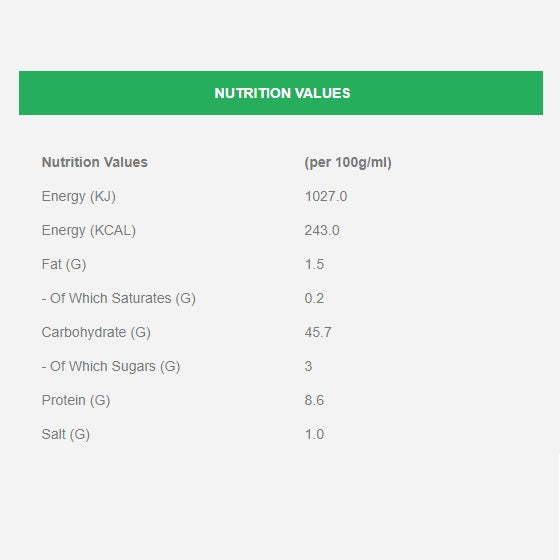Select the Nutrition Values column heading
This screenshot has width=560, height=560.
click(x=95, y=162)
